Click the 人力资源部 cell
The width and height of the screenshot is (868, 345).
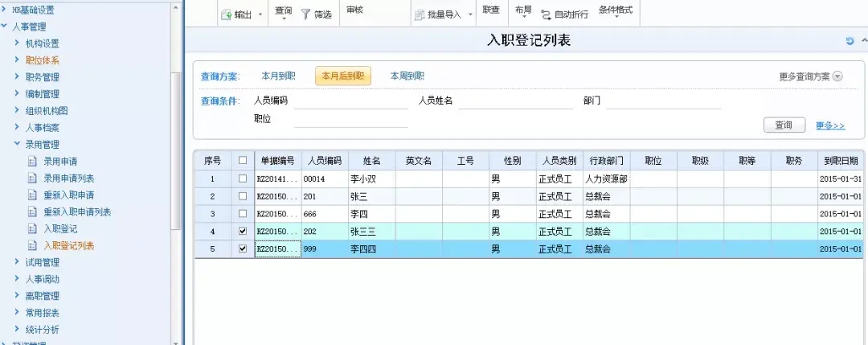click(x=606, y=179)
